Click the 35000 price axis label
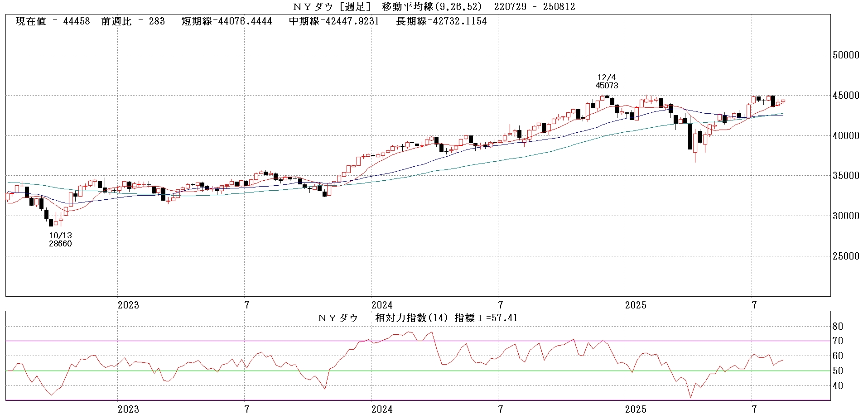Image resolution: width=868 pixels, height=414 pixels. (846, 176)
